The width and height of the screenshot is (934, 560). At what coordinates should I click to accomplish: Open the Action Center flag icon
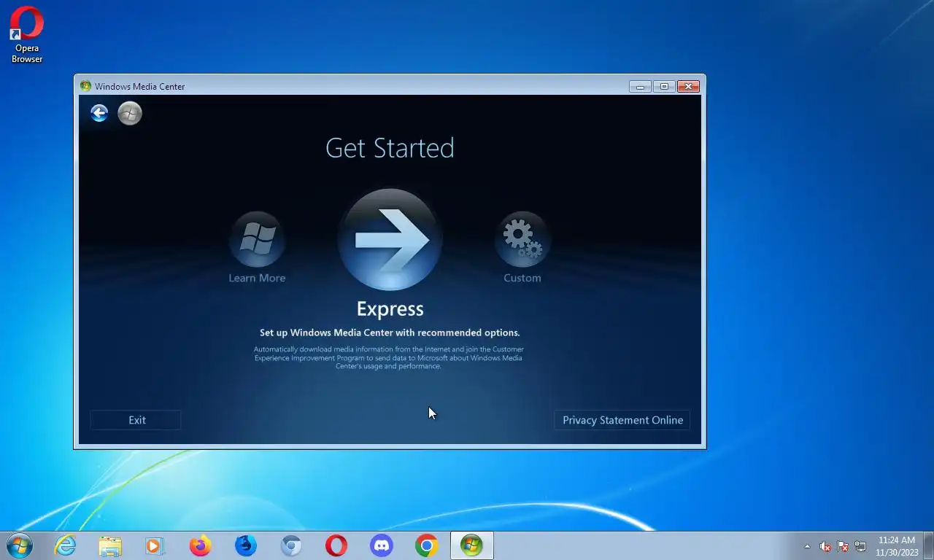pyautogui.click(x=843, y=546)
